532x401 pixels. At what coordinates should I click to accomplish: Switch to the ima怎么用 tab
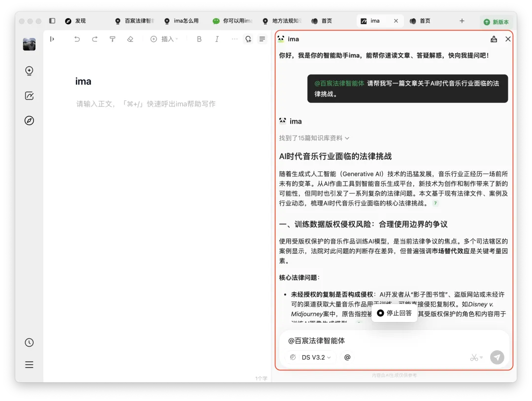click(x=181, y=21)
